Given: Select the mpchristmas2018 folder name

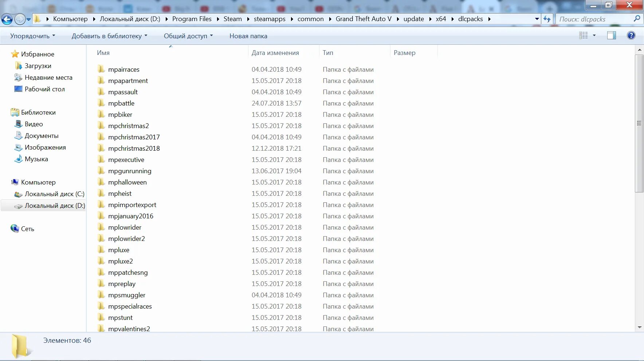Looking at the screenshot, I should point(134,148).
